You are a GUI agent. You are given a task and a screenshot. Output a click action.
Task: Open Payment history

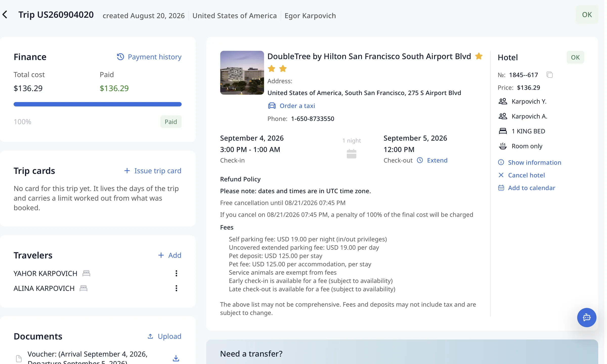(x=149, y=57)
